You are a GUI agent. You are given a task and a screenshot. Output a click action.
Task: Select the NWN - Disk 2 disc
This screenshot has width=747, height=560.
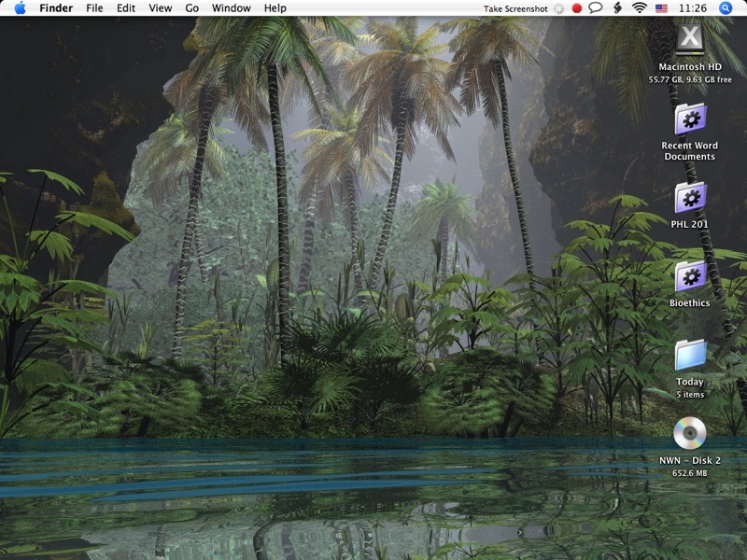[x=690, y=434]
